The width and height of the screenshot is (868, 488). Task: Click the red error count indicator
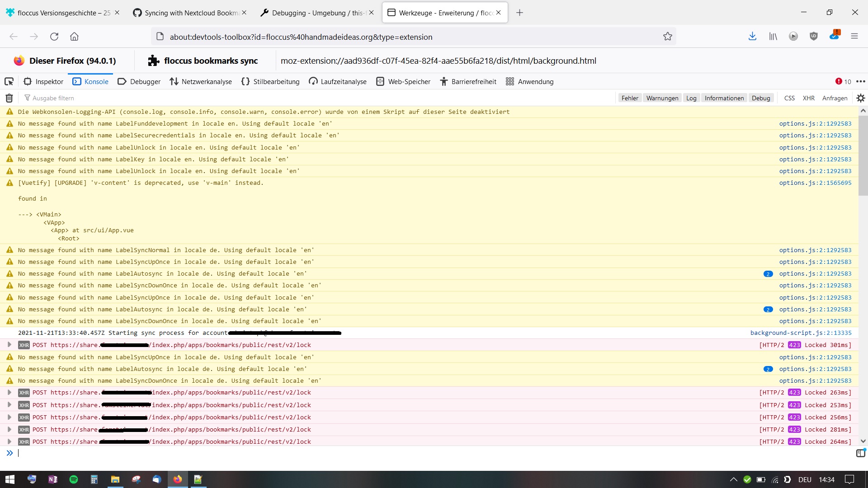pyautogui.click(x=843, y=81)
